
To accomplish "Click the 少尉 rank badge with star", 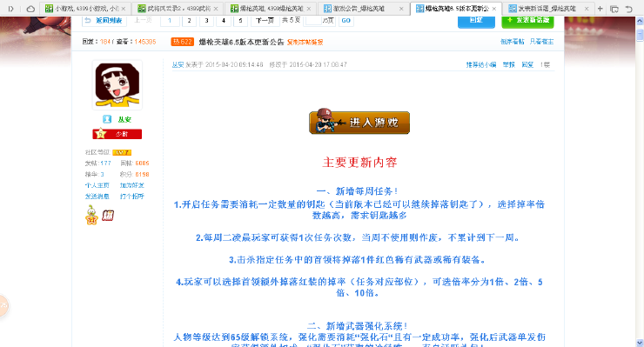I will [x=117, y=134].
